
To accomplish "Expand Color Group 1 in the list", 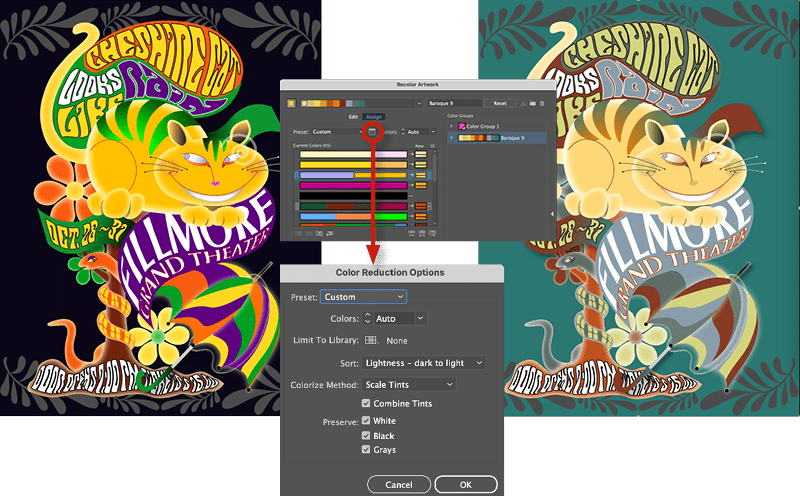I will tap(450, 126).
